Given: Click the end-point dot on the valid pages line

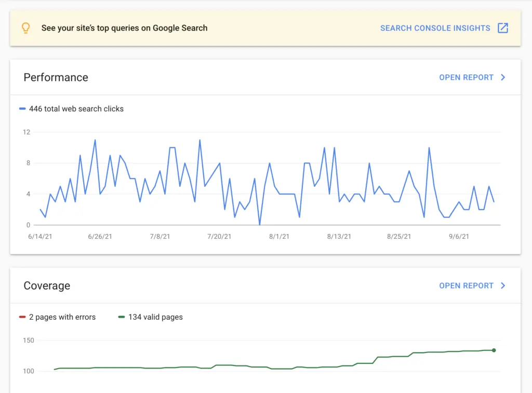Looking at the screenshot, I should pos(494,350).
